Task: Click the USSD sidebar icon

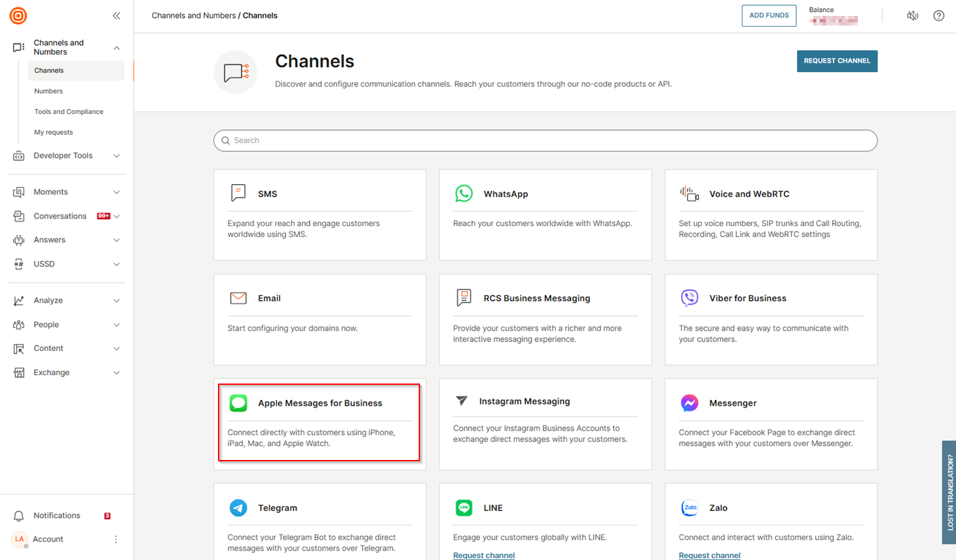Action: pyautogui.click(x=19, y=264)
